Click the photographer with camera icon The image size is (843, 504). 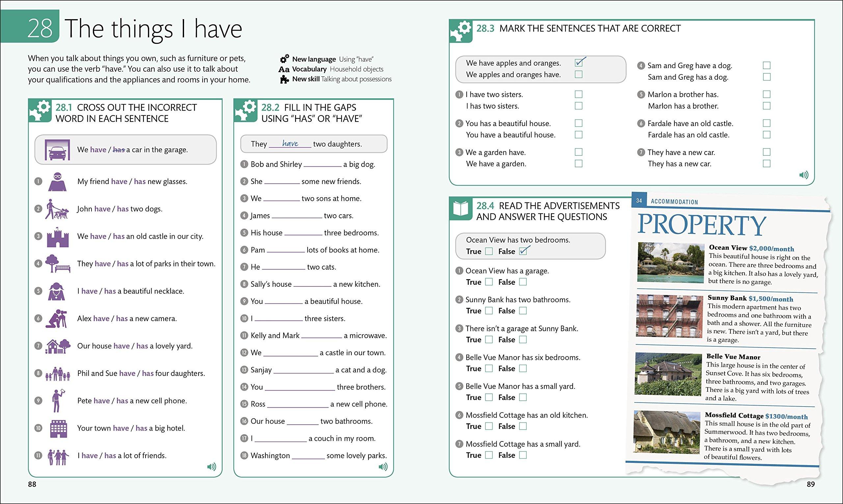(57, 319)
